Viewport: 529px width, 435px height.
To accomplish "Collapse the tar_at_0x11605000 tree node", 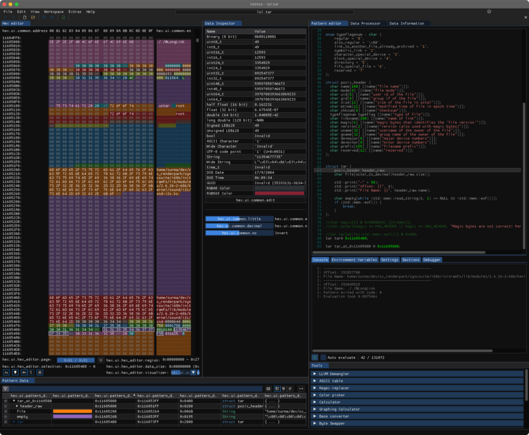I will click(14, 401).
